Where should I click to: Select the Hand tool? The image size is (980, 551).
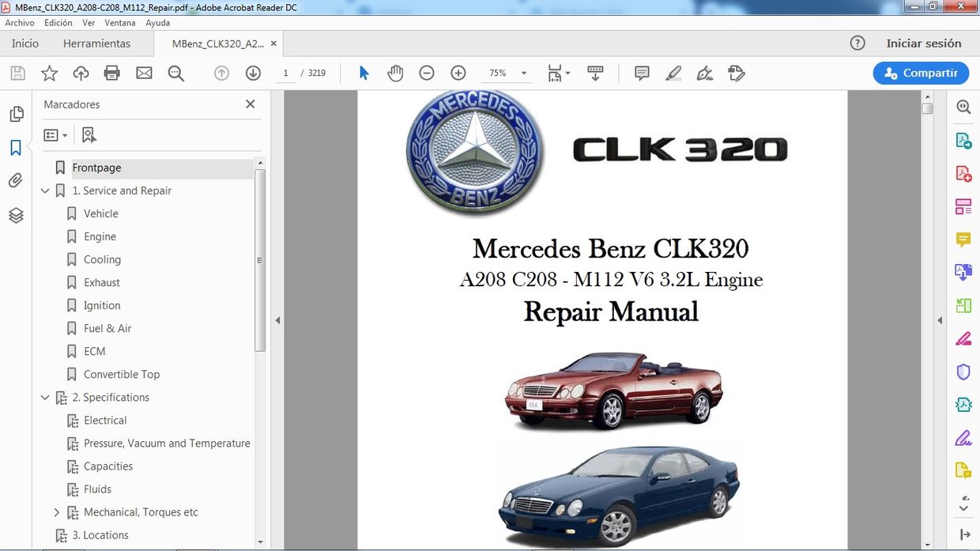click(395, 73)
